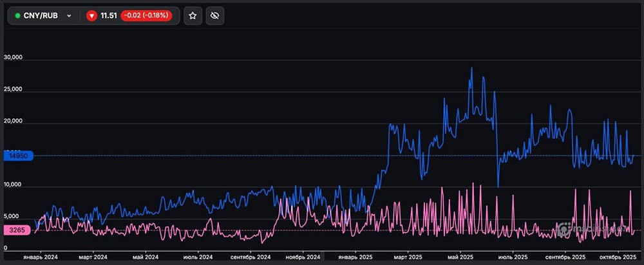Click the сентябрь 2025 axis label
The height and width of the screenshot is (265, 644).
click(x=565, y=257)
